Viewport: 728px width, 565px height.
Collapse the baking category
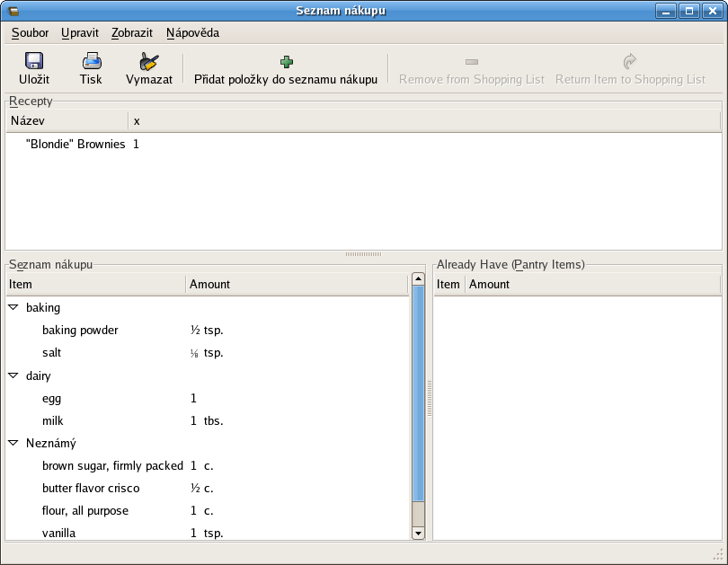coord(13,307)
